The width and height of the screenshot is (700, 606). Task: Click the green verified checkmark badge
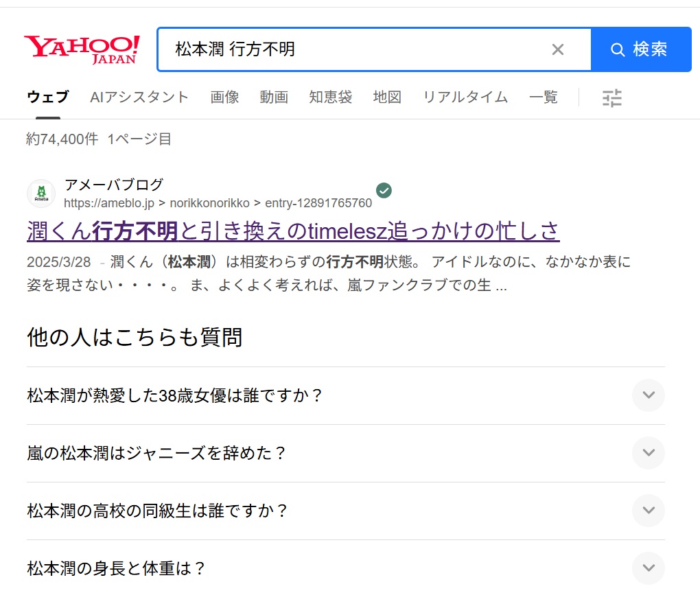coord(384,190)
